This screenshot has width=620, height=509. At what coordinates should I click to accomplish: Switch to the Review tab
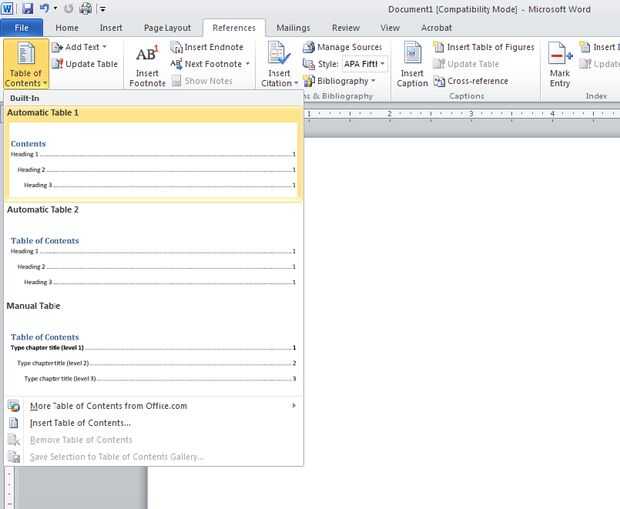click(x=346, y=28)
